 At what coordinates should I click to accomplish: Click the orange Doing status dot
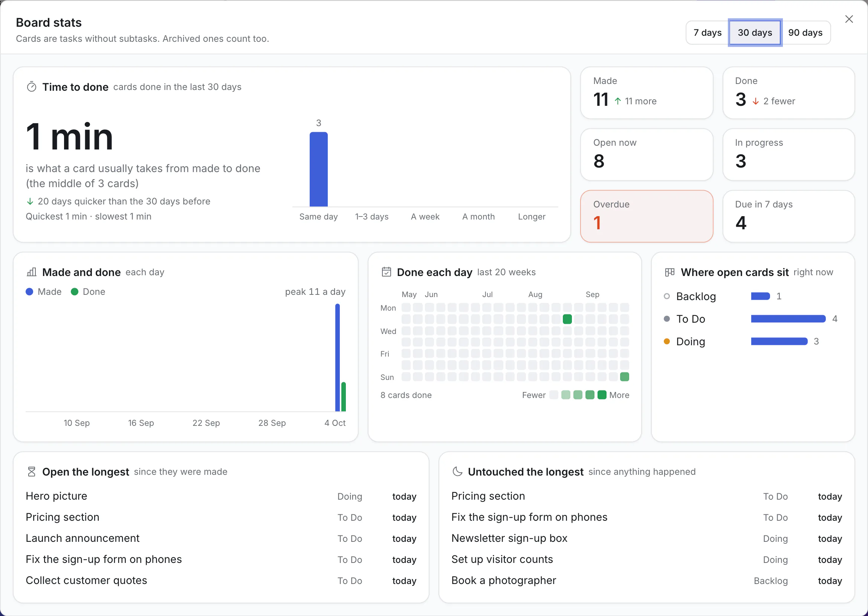click(666, 342)
